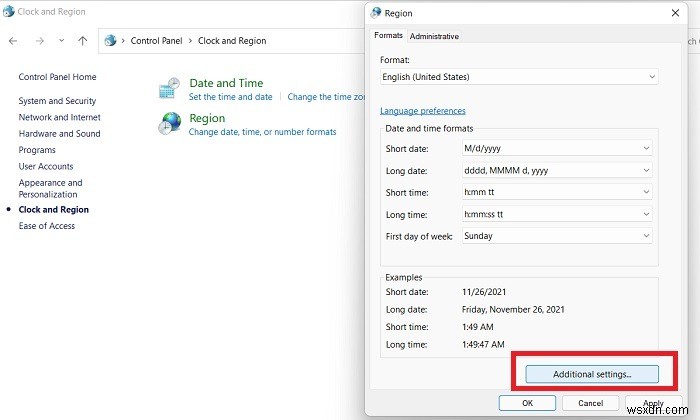Switch to the Formats tab
Screen dimensions: 700x420
388,35
